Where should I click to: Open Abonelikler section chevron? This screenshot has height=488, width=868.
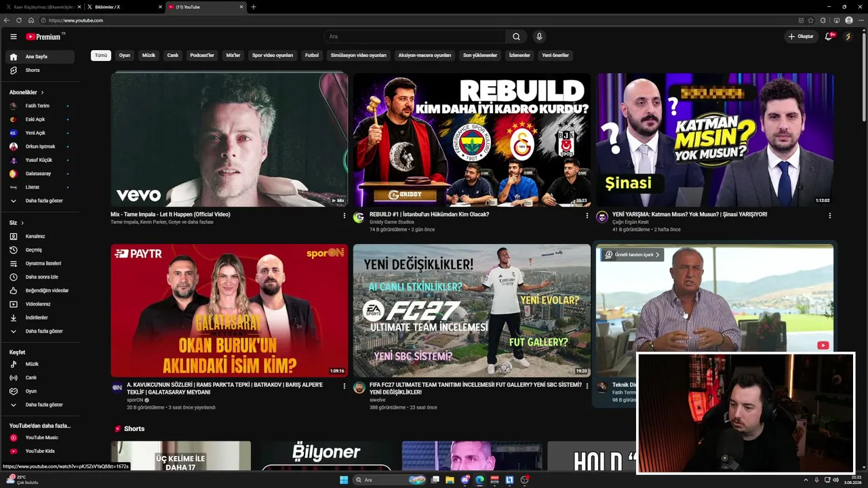point(42,92)
